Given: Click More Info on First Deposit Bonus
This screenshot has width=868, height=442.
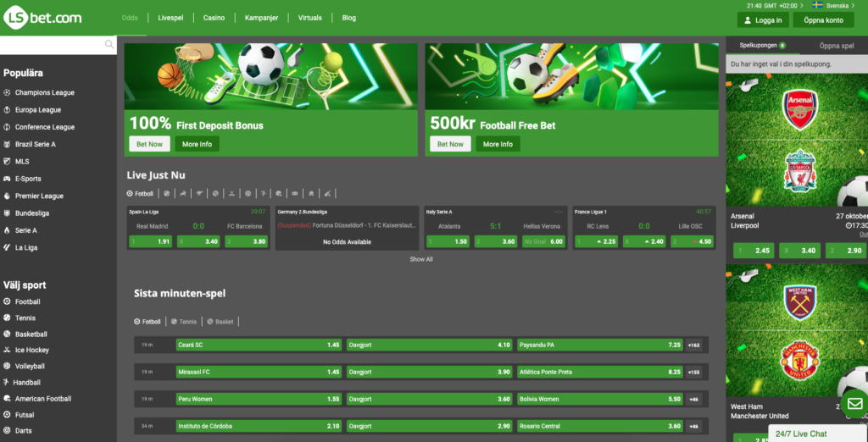Looking at the screenshot, I should tap(197, 144).
